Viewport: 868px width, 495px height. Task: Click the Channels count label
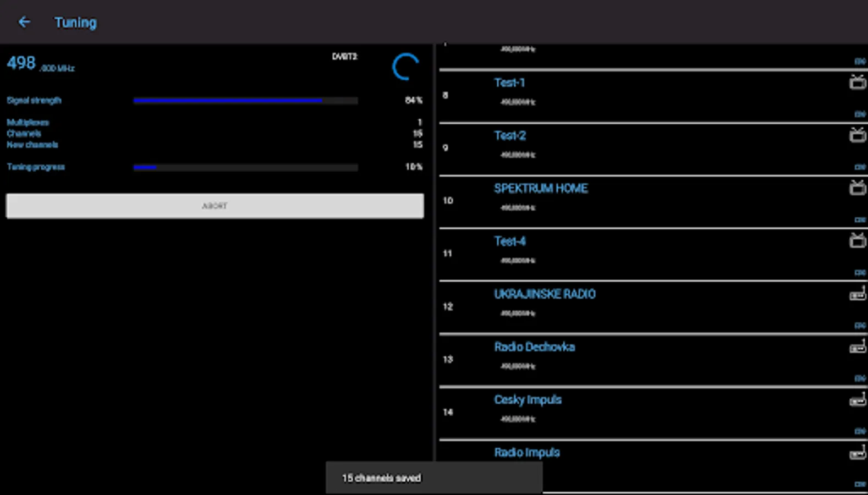point(24,134)
